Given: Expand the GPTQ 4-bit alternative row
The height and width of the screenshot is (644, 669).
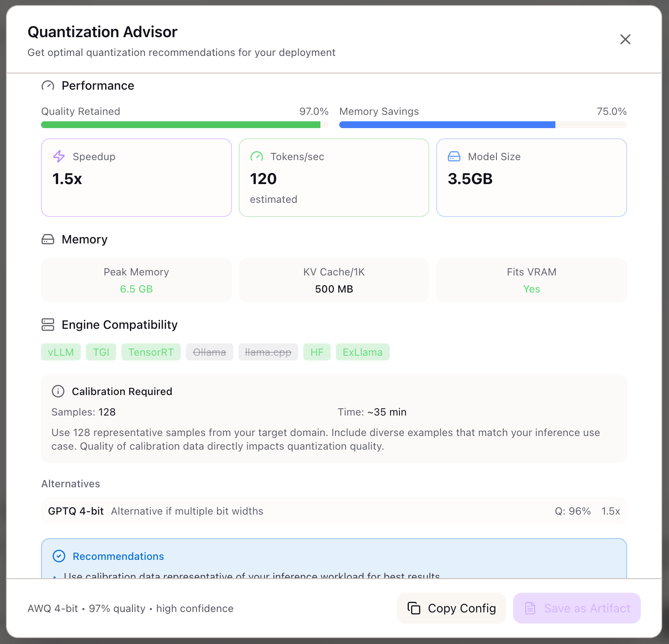Looking at the screenshot, I should pos(333,511).
